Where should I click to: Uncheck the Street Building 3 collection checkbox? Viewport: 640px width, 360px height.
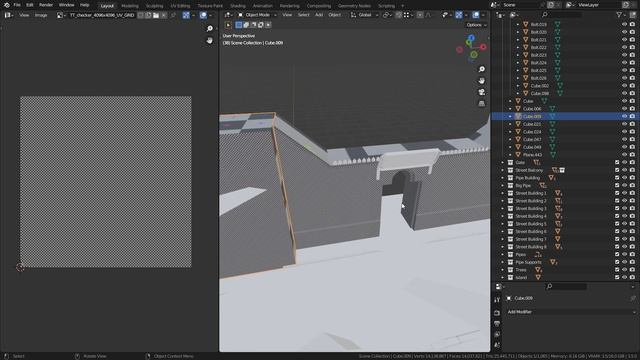pos(617,209)
